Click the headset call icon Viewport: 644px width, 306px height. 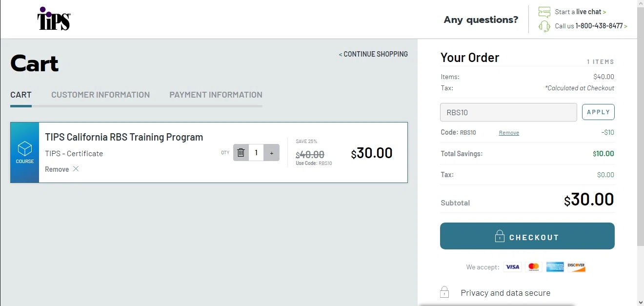coord(544,26)
